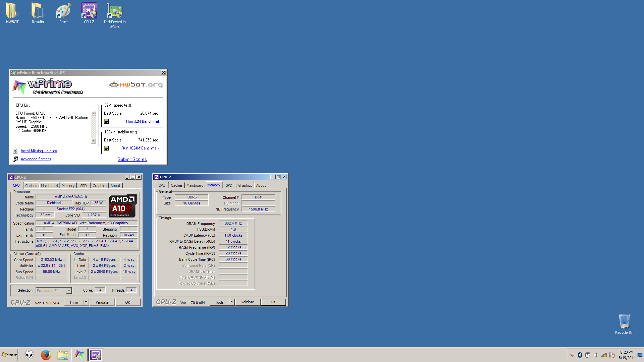Click Validate in the right CPU-Z window
This screenshot has width=644, height=362.
pyautogui.click(x=248, y=302)
